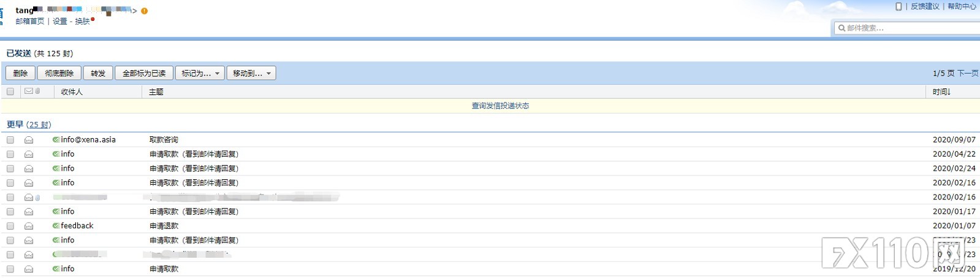Click the opened-envelope icon on the info@xena.asia row
Viewport: 980px width, 278px height.
pyautogui.click(x=29, y=140)
